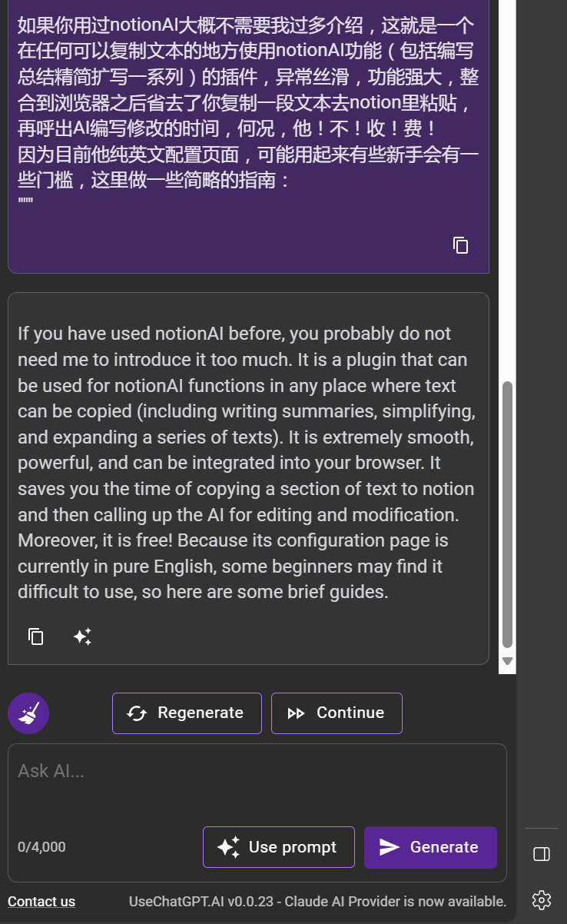567x924 pixels.
Task: Send message with the Generate button
Action: pos(430,847)
